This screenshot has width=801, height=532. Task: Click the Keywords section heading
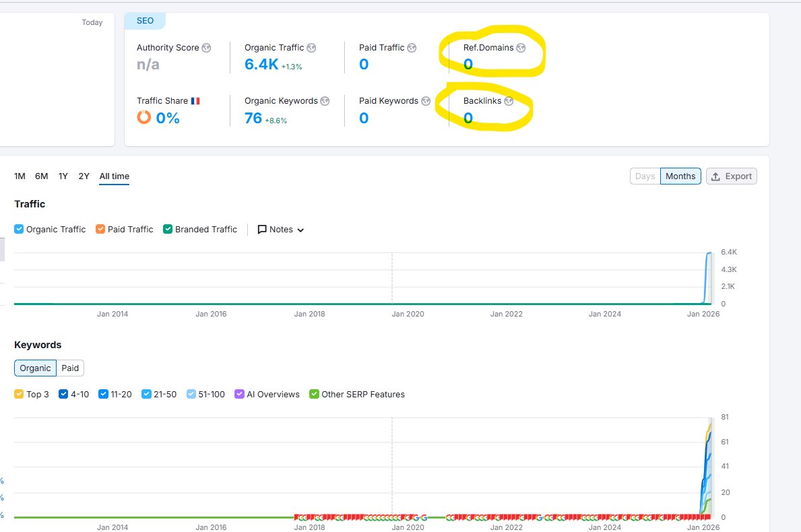[38, 345]
